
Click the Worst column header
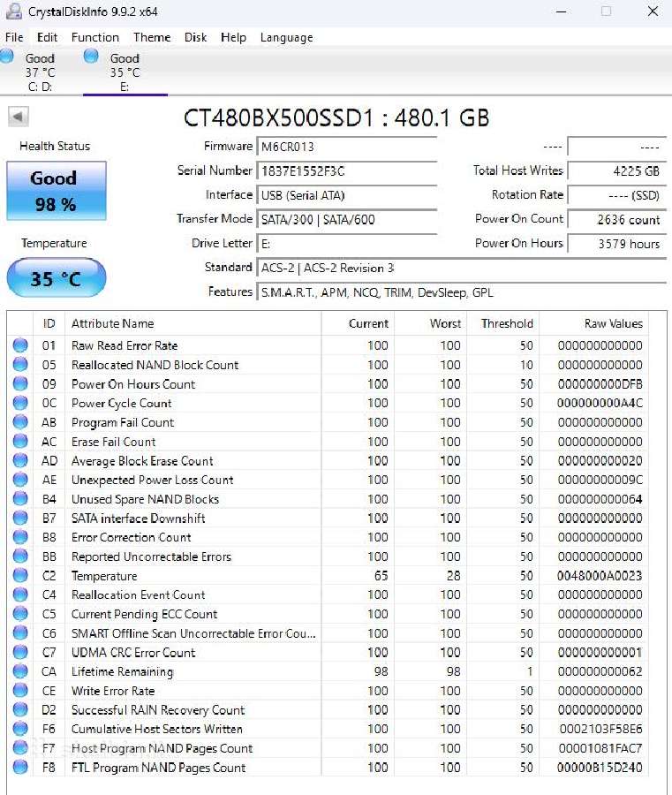pyautogui.click(x=430, y=323)
